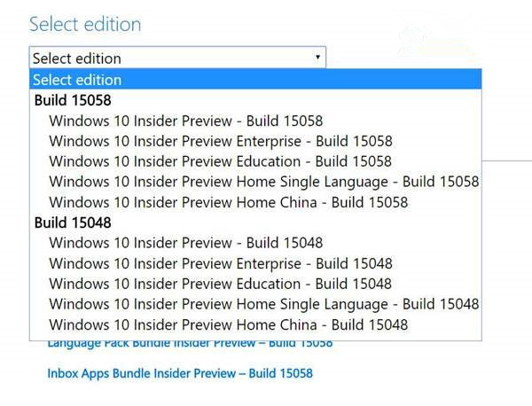
Task: Choose Home China - Build 15048 option
Action: click(228, 324)
